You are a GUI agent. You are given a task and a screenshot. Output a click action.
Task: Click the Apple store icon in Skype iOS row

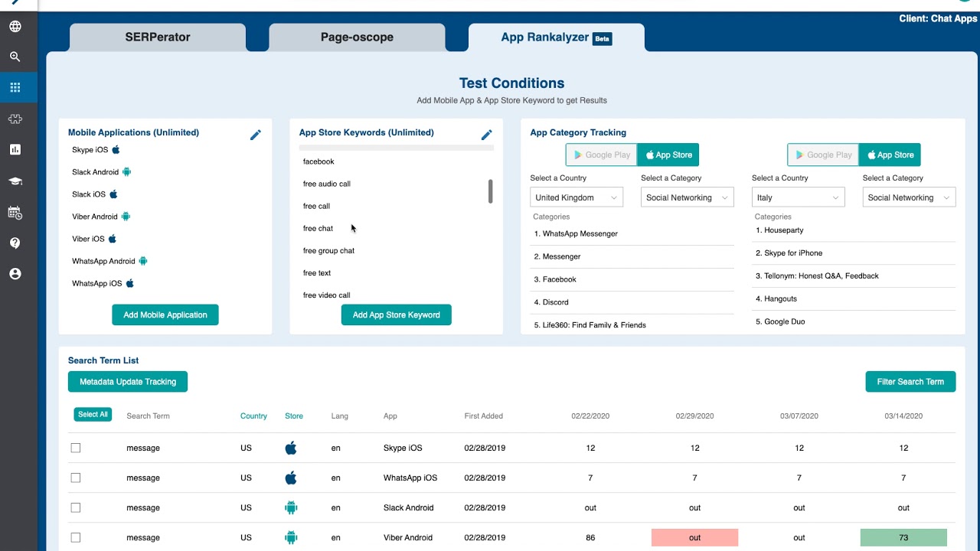pos(291,448)
